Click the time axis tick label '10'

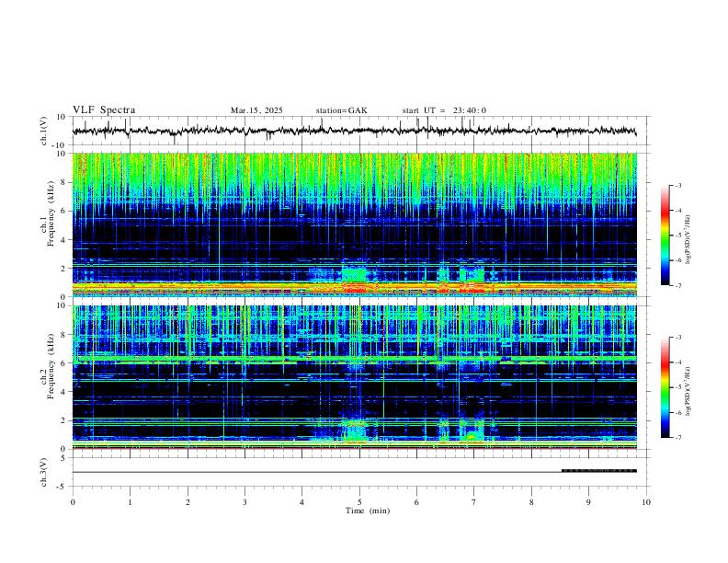(646, 502)
